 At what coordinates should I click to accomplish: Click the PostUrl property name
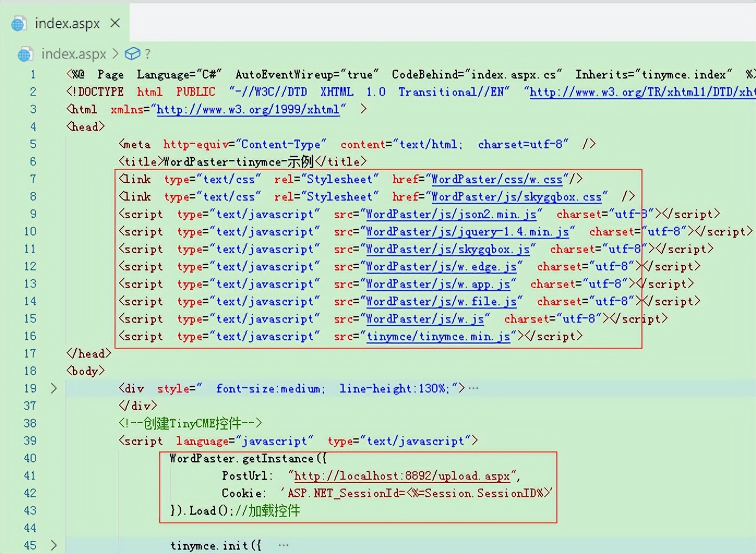247,476
